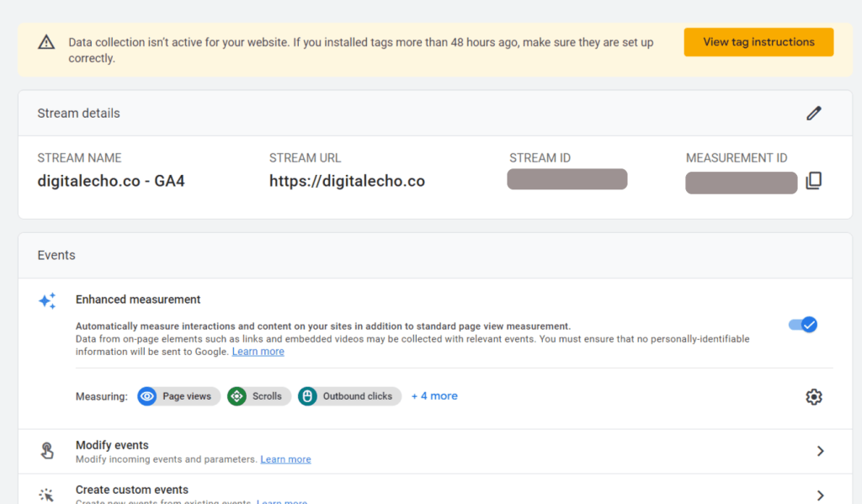
Task: Click the Create custom events cursor icon
Action: click(x=47, y=495)
